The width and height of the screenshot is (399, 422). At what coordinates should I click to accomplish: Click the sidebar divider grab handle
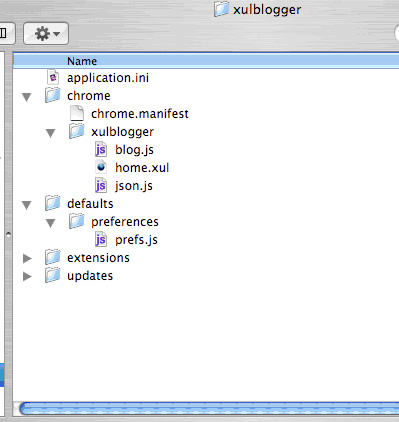click(8, 234)
